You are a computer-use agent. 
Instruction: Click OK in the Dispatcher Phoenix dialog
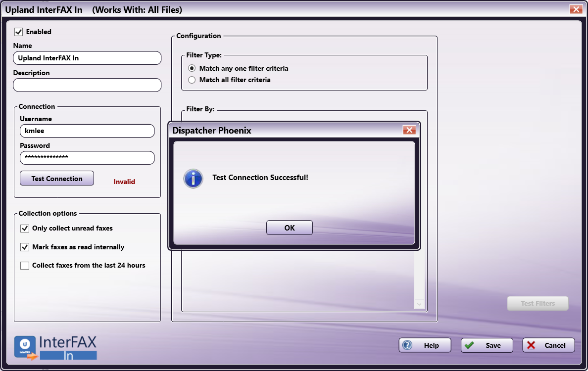290,228
